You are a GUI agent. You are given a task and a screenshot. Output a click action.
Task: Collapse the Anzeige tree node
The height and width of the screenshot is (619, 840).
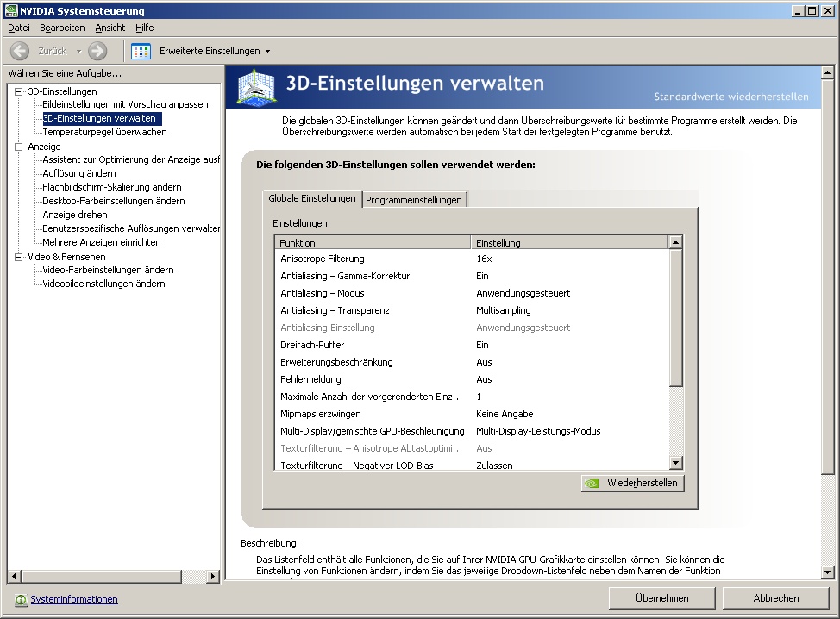19,147
